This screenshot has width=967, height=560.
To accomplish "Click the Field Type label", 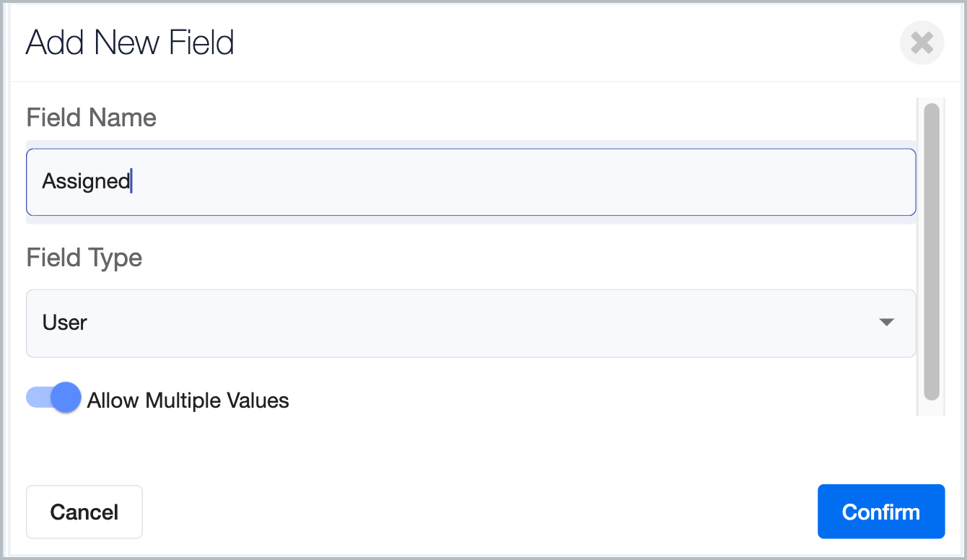I will point(84,258).
